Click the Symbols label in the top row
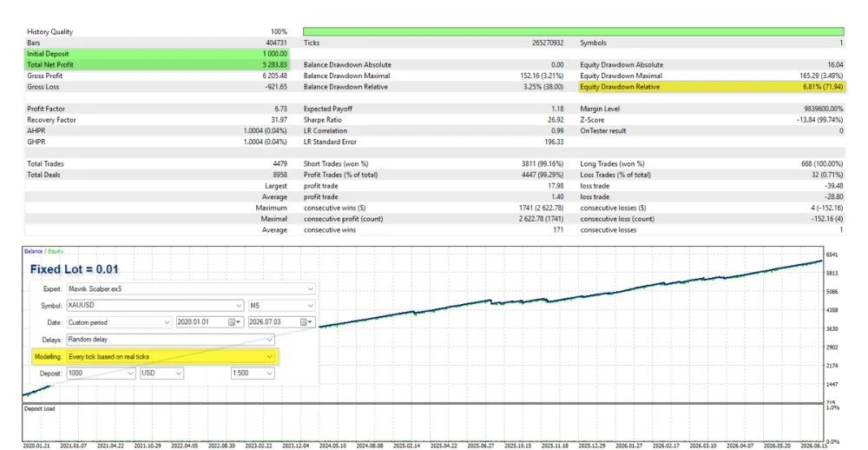Viewport: 868px width, 450px height. 593,43
